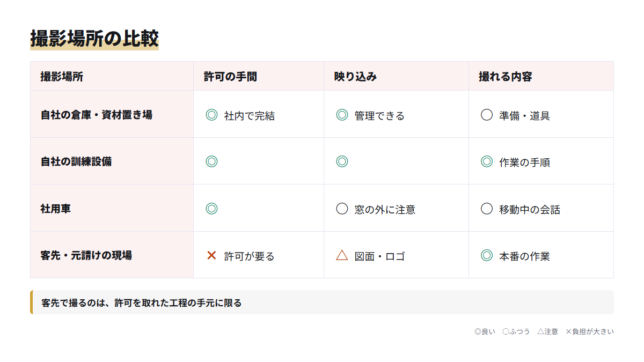Click the circle icon beside 移動中の会話

click(487, 209)
